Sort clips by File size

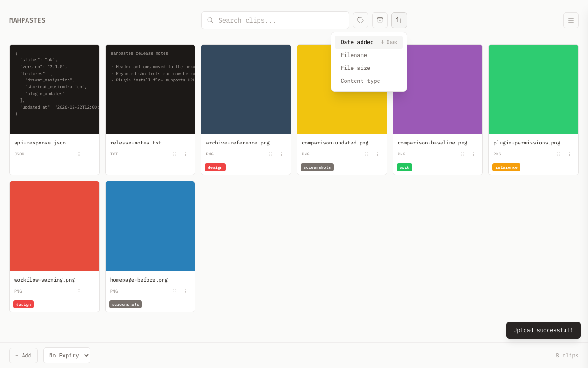pos(355,68)
